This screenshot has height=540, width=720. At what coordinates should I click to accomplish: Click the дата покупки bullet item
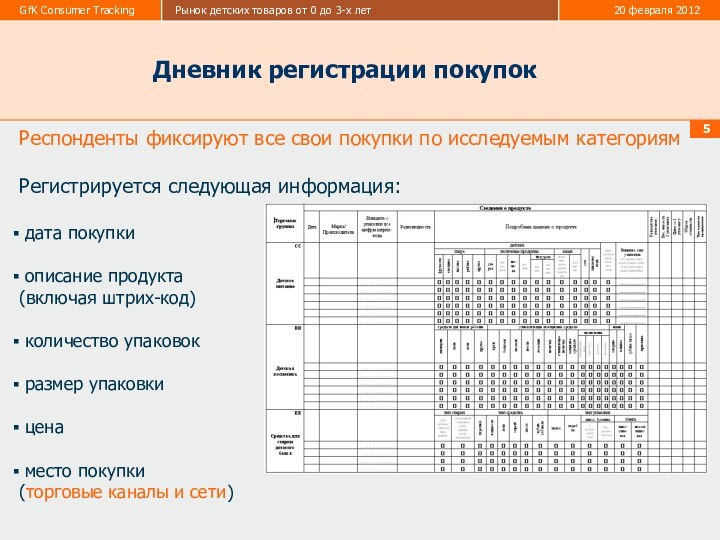point(79,233)
